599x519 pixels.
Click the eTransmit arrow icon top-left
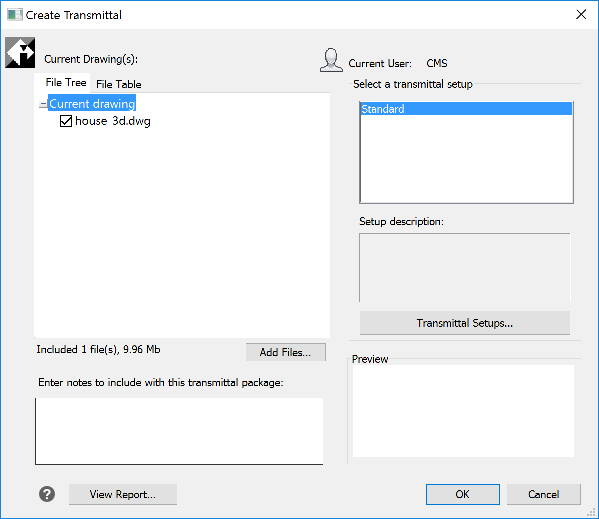click(20, 53)
